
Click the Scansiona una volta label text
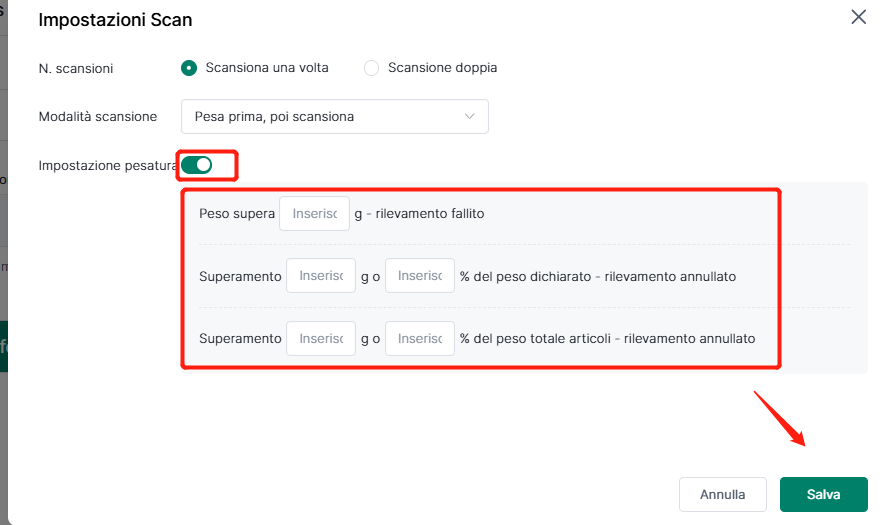267,67
